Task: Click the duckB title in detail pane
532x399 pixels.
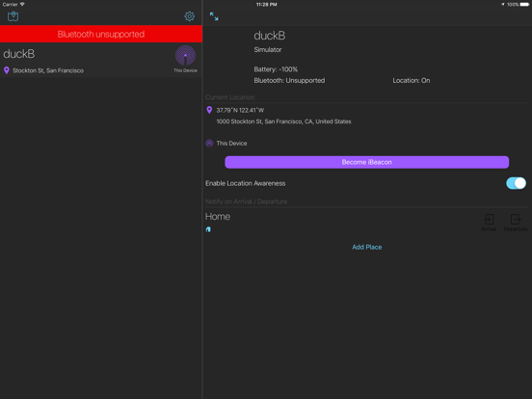Action: pyautogui.click(x=270, y=36)
